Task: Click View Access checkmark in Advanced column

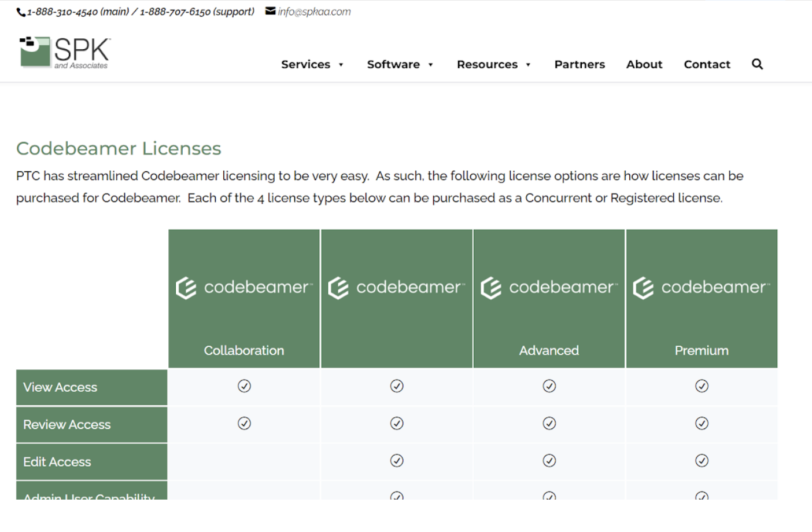Action: coord(549,386)
